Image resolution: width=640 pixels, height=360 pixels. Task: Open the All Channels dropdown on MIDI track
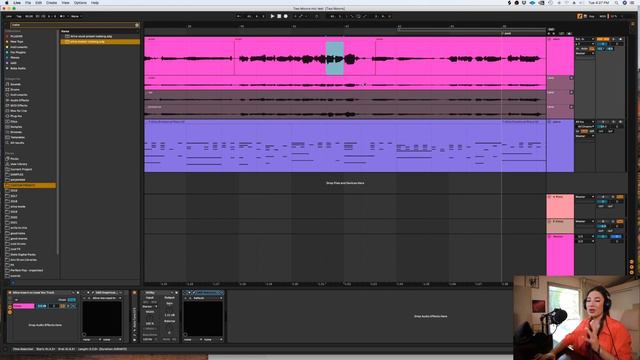coord(585,127)
